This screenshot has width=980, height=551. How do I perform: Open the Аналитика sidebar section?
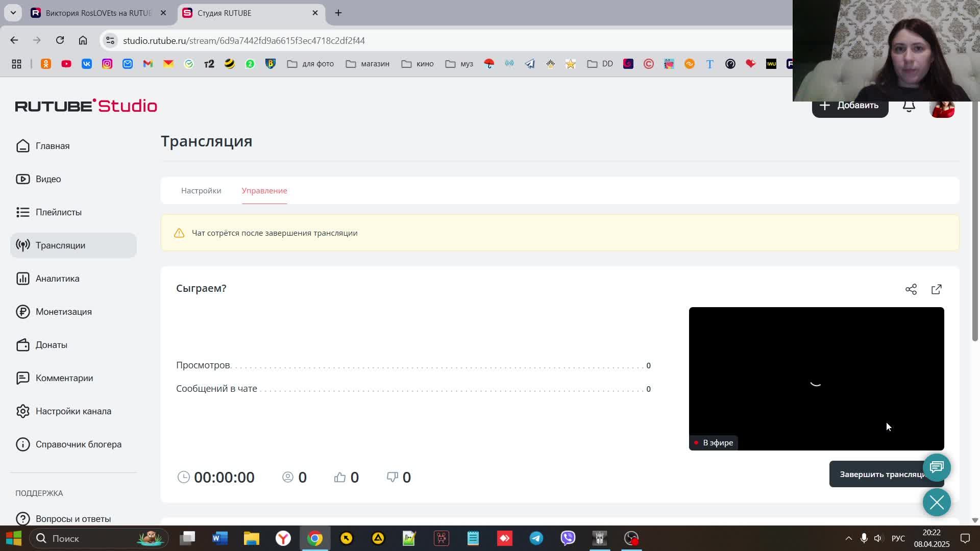click(x=57, y=279)
